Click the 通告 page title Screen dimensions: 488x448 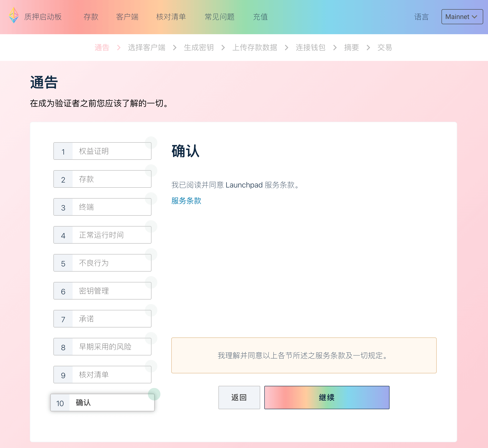pos(44,82)
